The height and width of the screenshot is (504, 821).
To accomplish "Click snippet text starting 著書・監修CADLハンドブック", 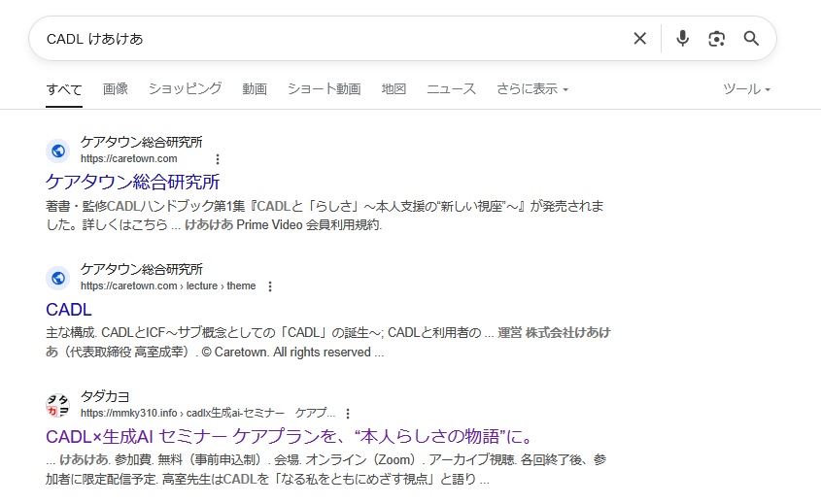I will pos(325,216).
